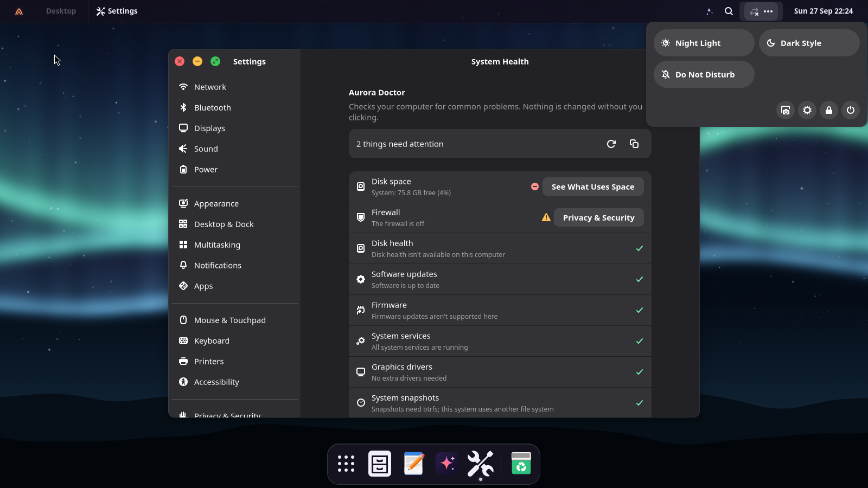Go to Appearance settings
The width and height of the screenshot is (868, 488).
(x=235, y=203)
